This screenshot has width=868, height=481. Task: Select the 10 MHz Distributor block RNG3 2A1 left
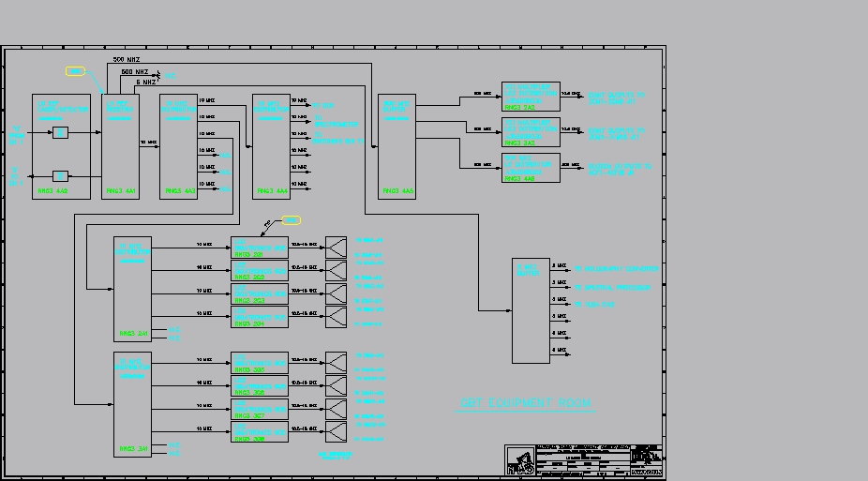[x=132, y=289]
